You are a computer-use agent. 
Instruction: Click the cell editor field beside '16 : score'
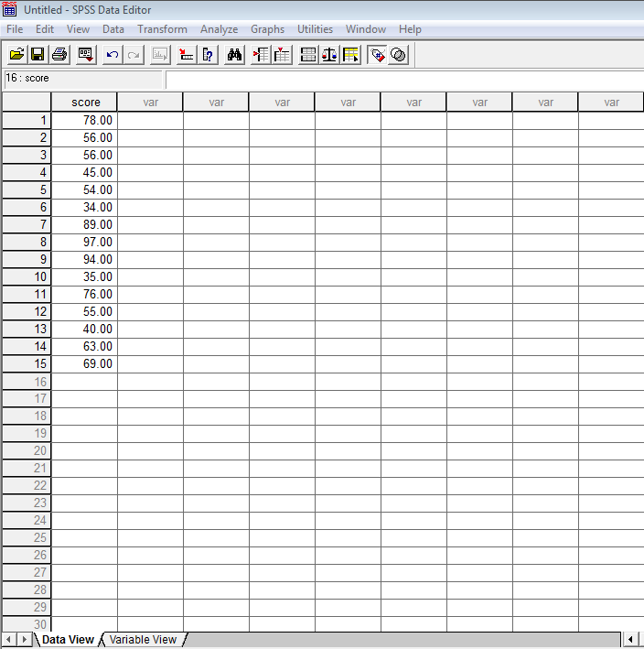tap(404, 80)
